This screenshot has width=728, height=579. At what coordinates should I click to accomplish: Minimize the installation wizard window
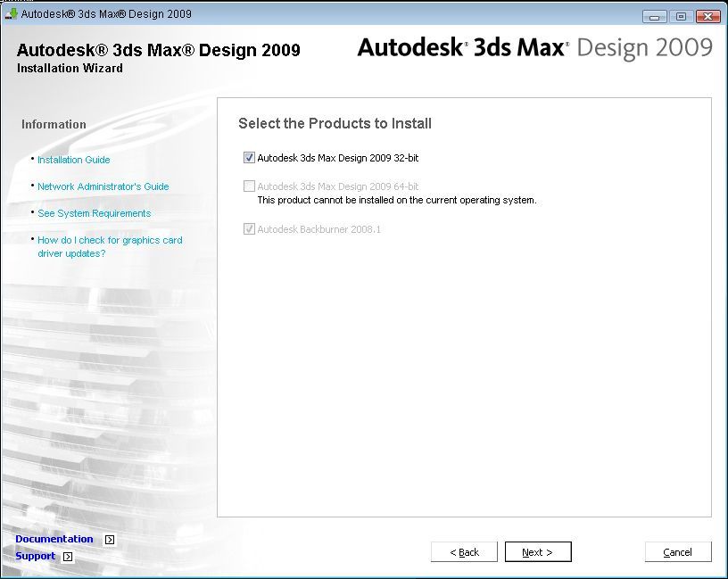click(x=655, y=16)
